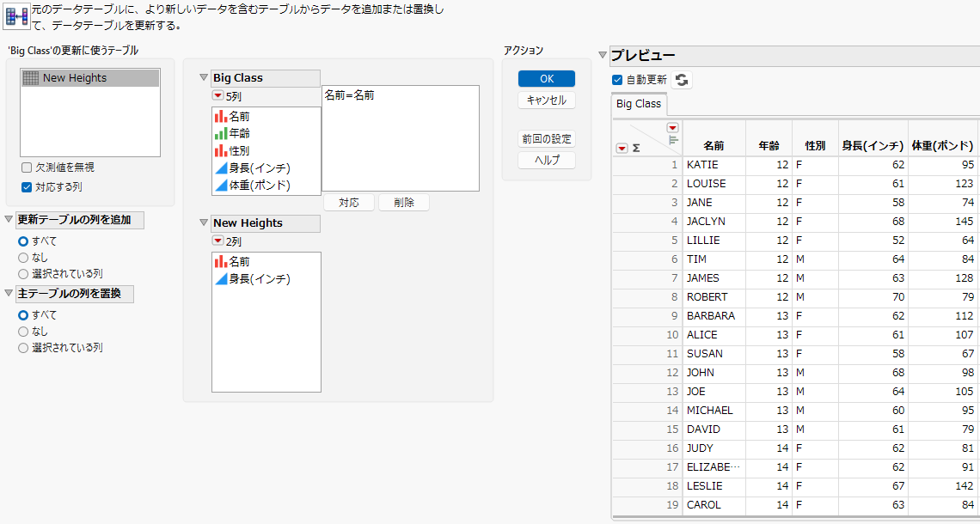980x524 pixels.
Task: Open the red triangle menu next to 5列
Action: tap(218, 96)
